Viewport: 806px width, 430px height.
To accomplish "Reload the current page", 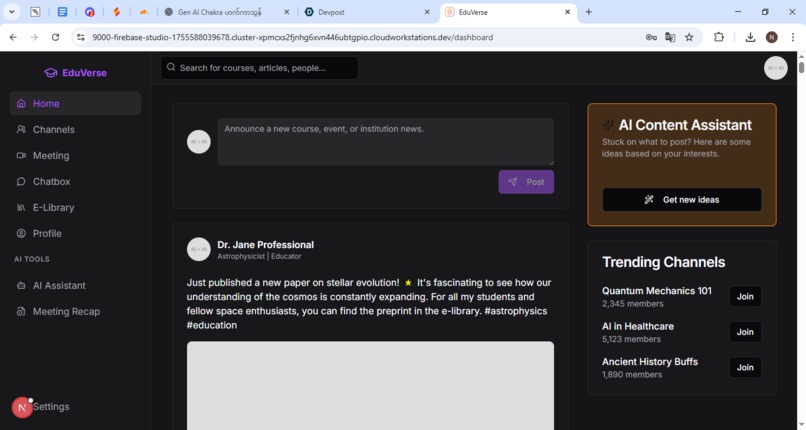I will [x=56, y=37].
